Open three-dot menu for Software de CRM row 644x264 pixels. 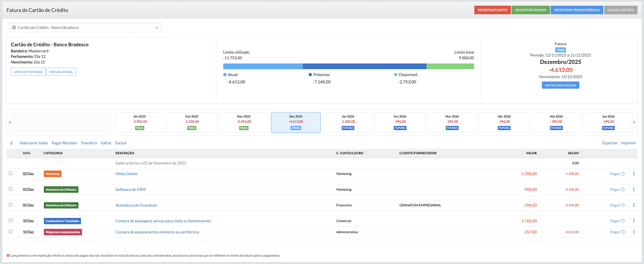[x=634, y=189]
